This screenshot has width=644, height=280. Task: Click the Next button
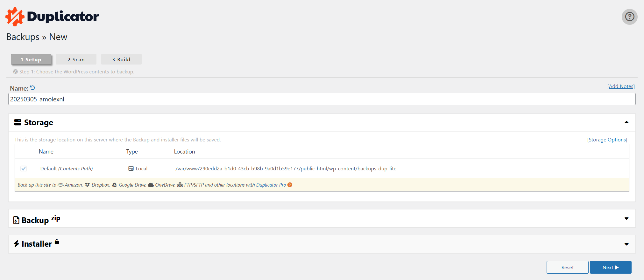click(x=611, y=267)
